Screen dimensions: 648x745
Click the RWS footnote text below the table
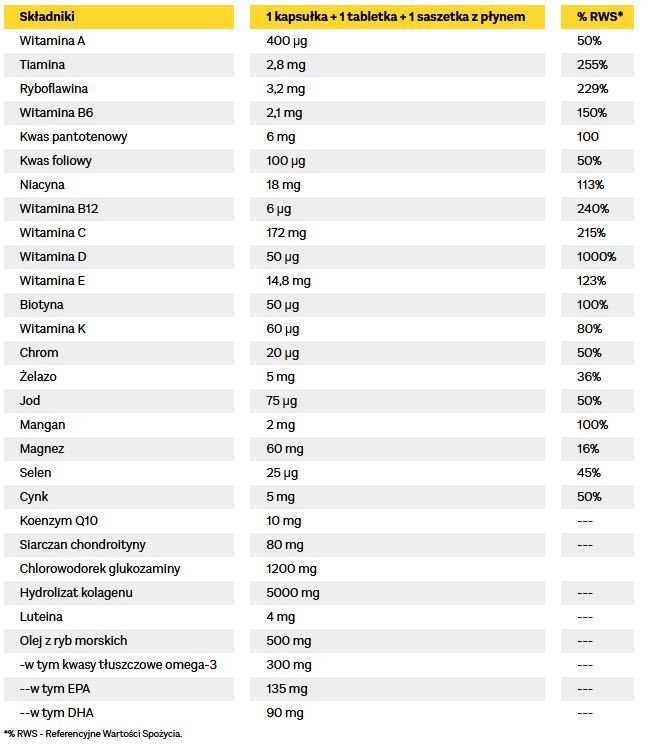(x=93, y=733)
